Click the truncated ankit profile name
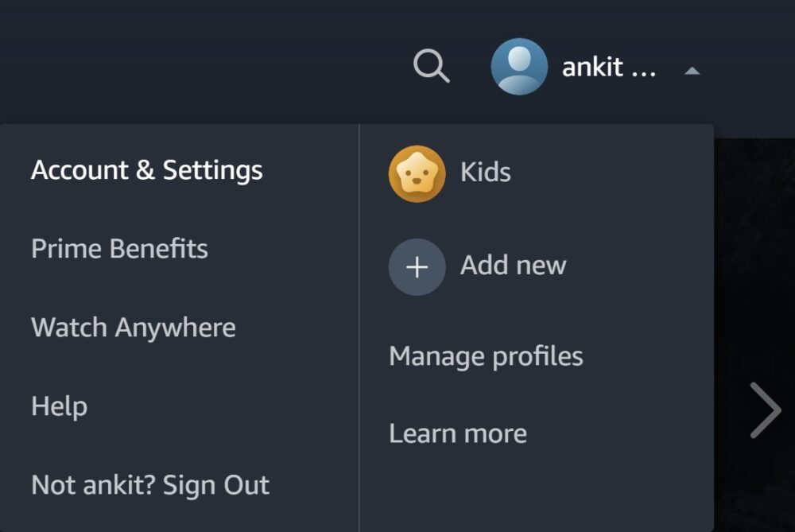The height and width of the screenshot is (532, 795). click(592, 68)
